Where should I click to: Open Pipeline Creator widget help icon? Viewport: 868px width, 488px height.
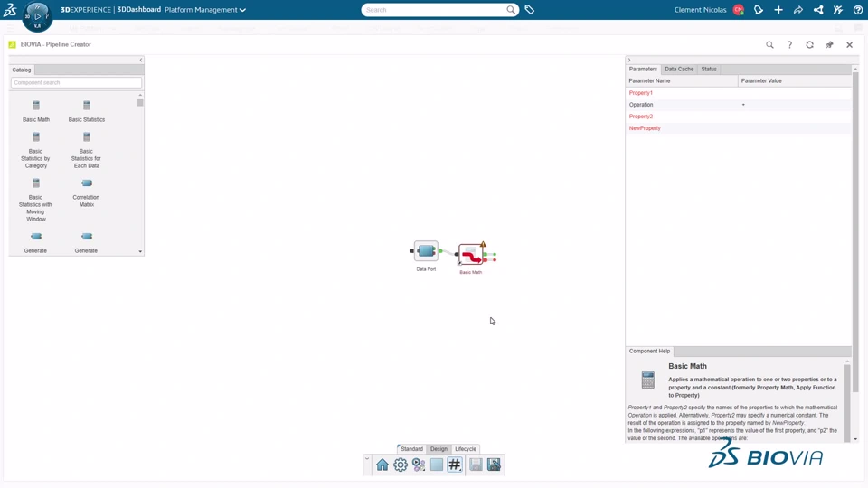click(789, 45)
